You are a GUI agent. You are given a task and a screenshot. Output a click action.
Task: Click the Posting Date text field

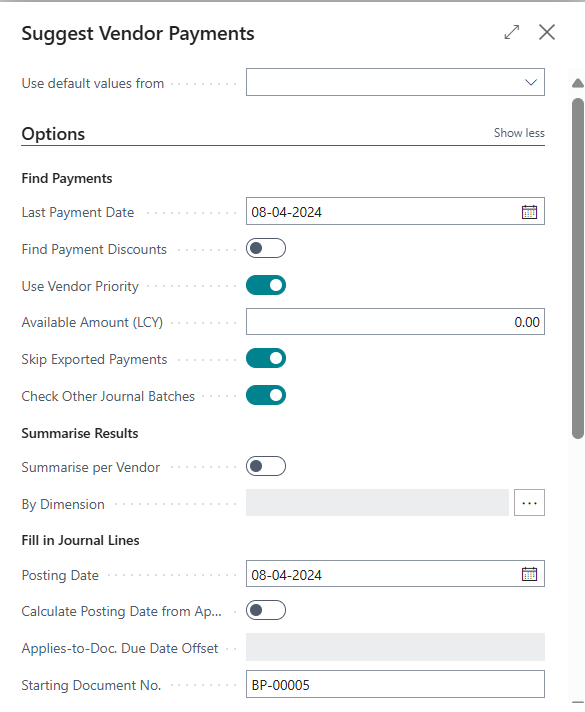point(383,574)
